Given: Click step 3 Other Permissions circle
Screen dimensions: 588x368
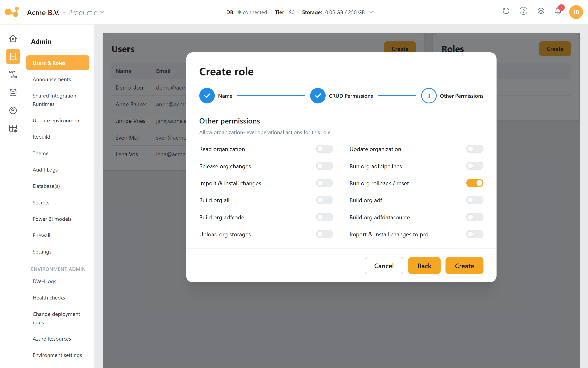Looking at the screenshot, I should pos(429,96).
